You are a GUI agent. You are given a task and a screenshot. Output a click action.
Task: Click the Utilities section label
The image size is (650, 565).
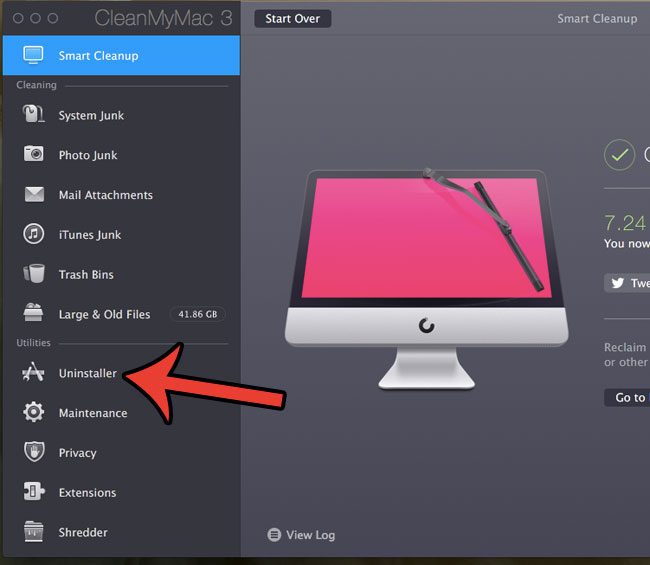(x=33, y=342)
